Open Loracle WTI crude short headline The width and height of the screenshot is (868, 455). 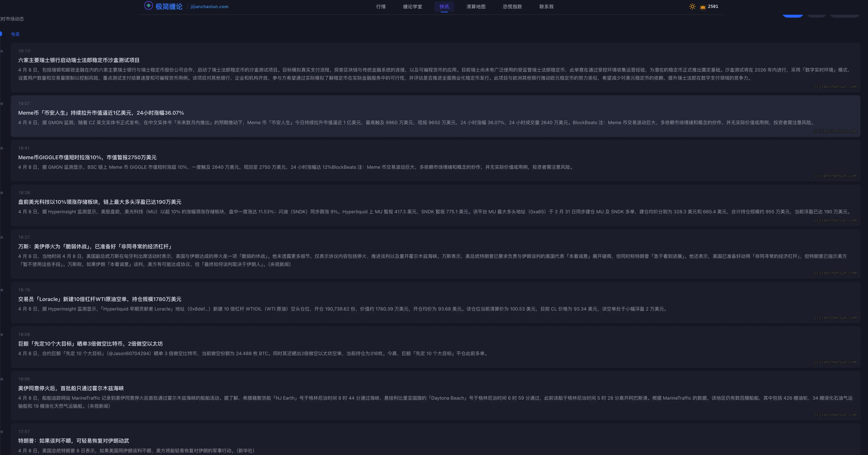point(99,299)
